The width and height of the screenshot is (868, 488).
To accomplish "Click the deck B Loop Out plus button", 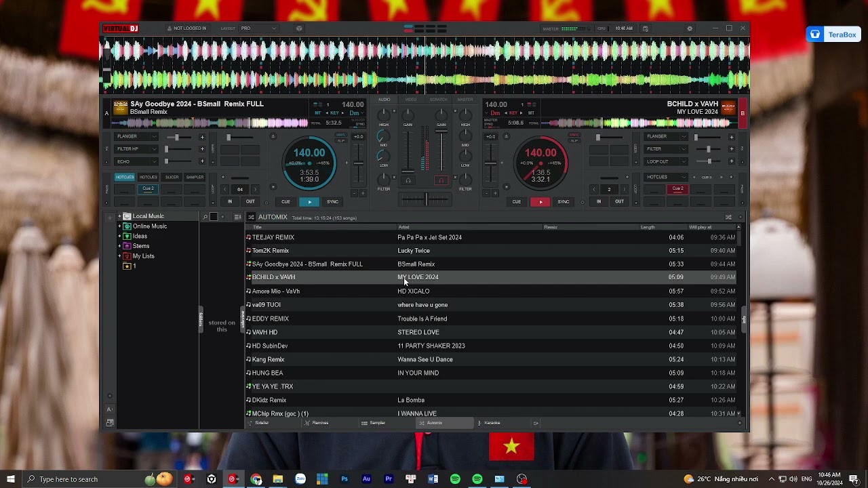I will pyautogui.click(x=731, y=161).
